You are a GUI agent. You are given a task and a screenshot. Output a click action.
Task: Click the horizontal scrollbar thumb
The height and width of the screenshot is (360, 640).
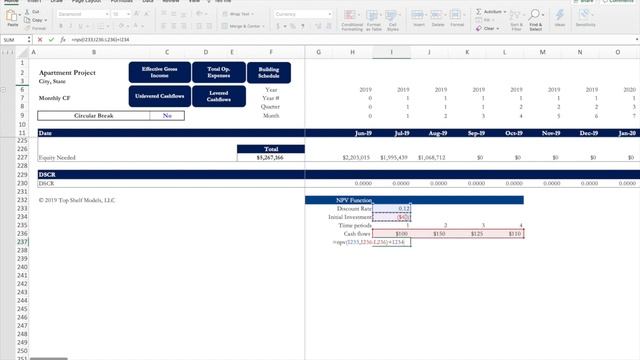coord(49,358)
